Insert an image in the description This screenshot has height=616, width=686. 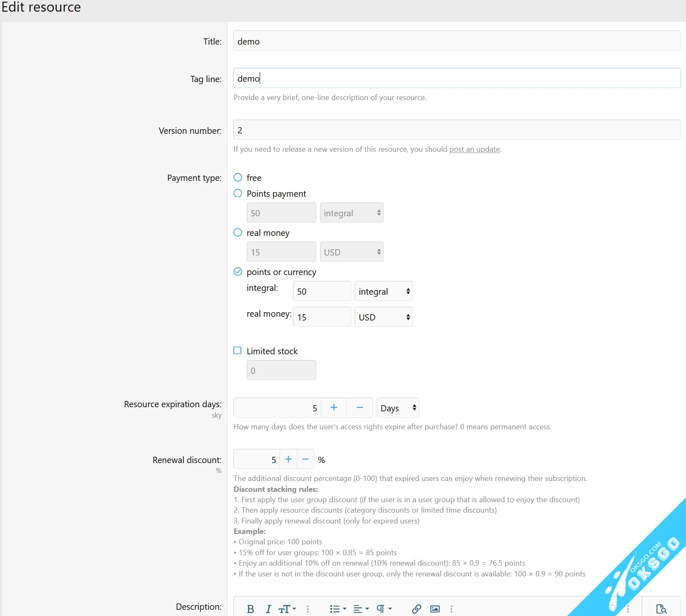(x=435, y=609)
